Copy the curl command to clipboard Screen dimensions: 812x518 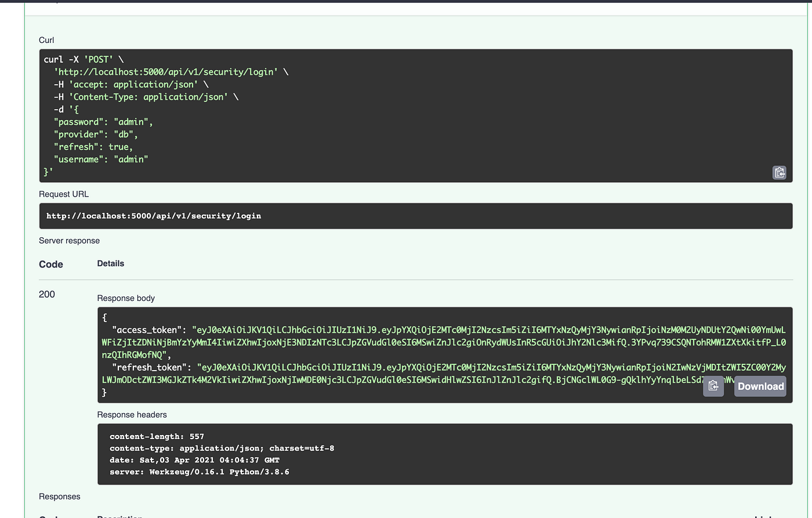[779, 172]
